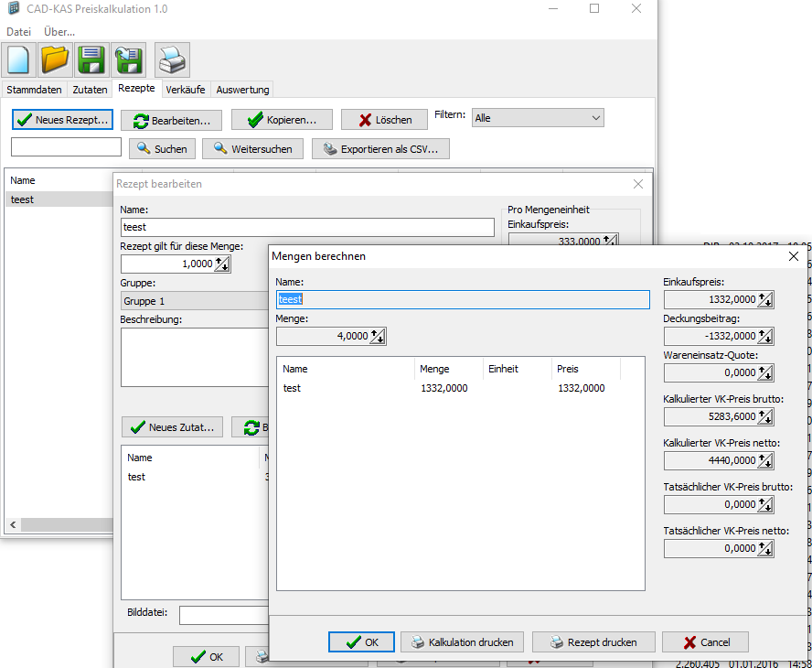Viewport: 812px width, 668px height.
Task: Cancel the Mengen berechnen dialog
Action: [x=705, y=642]
